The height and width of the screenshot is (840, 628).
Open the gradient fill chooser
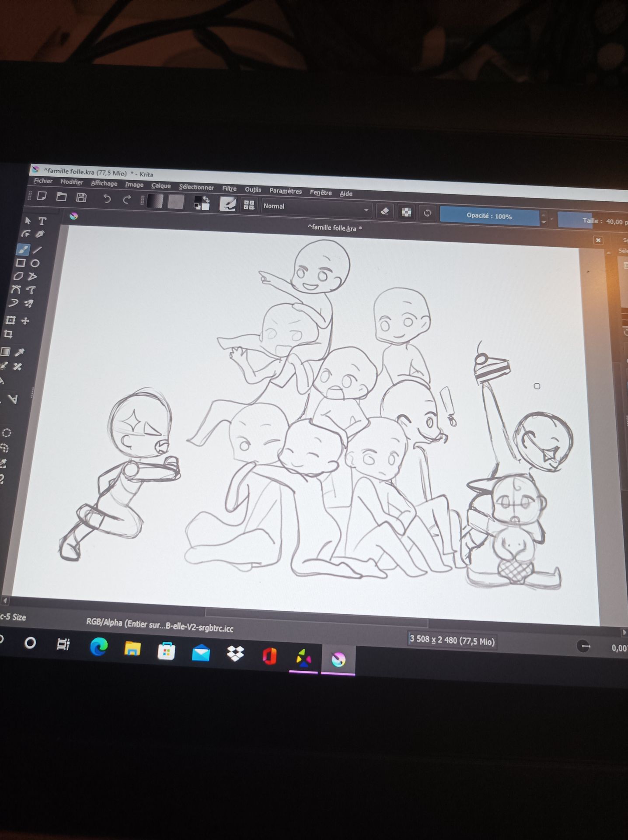tap(155, 201)
